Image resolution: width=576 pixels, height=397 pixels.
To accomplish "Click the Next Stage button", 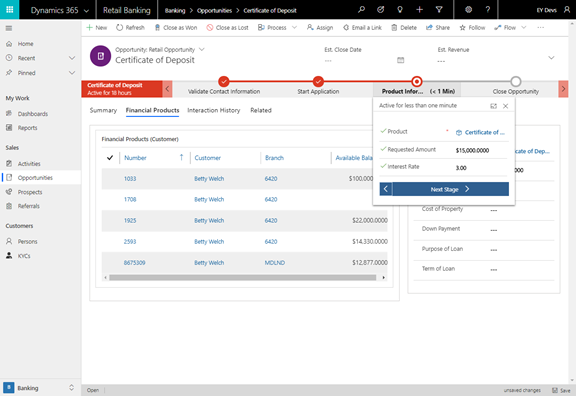I will click(450, 189).
